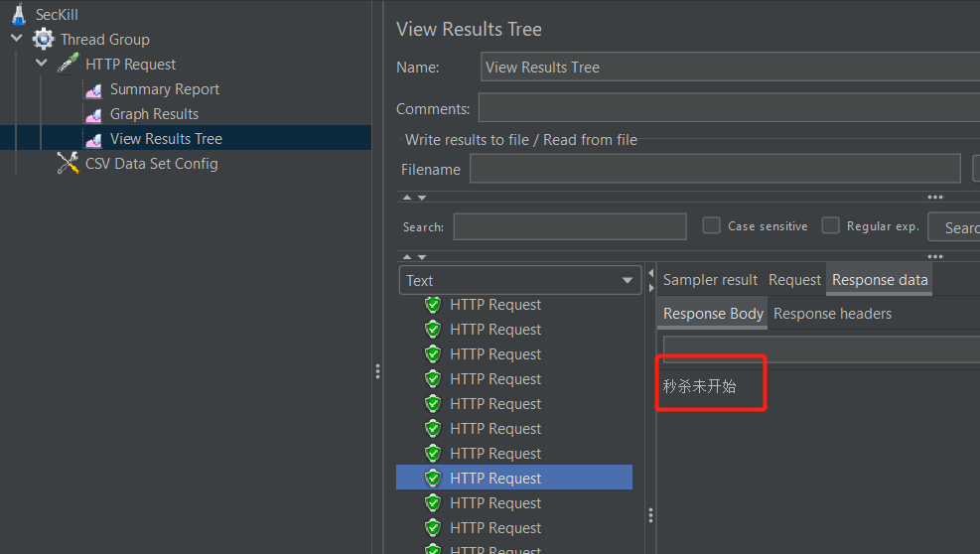Click the up triangle just above the Text dropdown
Viewport: 980px width, 554px height.
(x=407, y=256)
